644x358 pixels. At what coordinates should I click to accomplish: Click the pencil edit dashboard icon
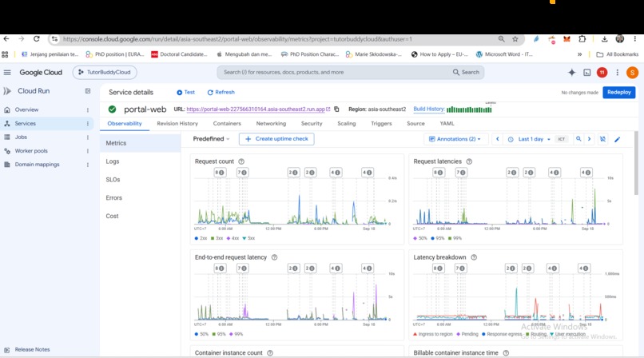click(x=617, y=139)
